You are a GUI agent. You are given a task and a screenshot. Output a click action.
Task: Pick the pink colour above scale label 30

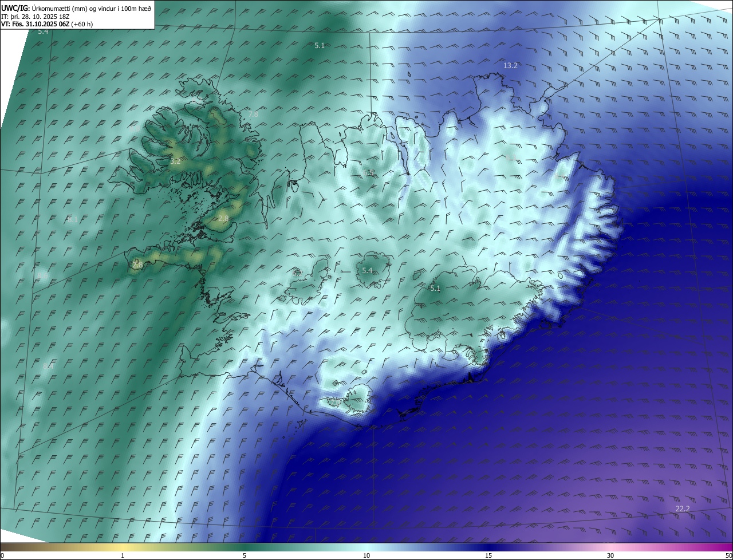click(x=610, y=547)
